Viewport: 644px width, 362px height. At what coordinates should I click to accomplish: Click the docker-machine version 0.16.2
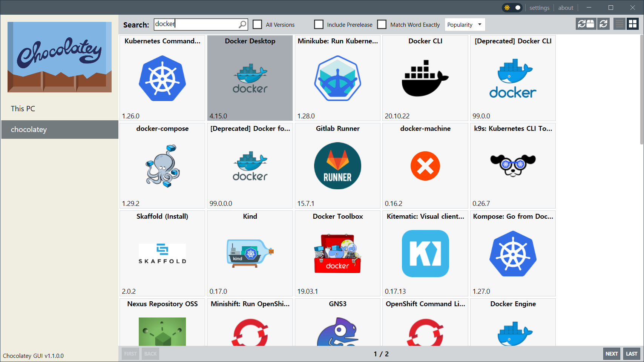[x=394, y=204]
